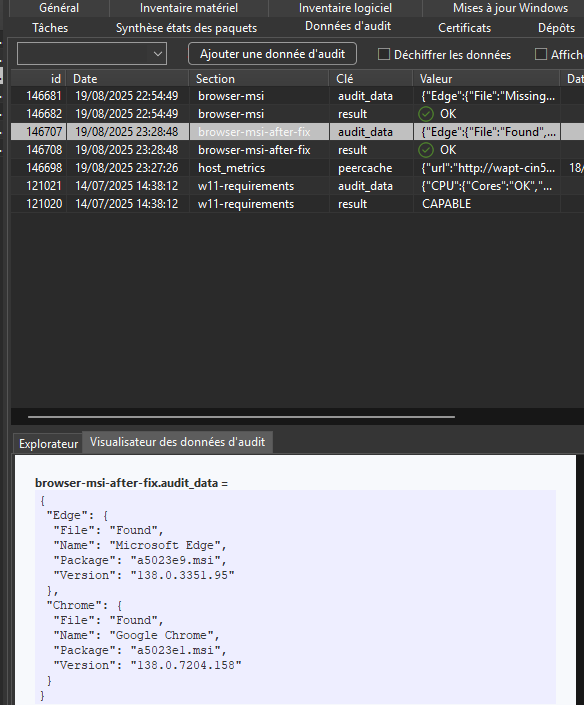Enable the Déchiffrer les données checkbox
Image resolution: width=584 pixels, height=705 pixels.
[383, 54]
